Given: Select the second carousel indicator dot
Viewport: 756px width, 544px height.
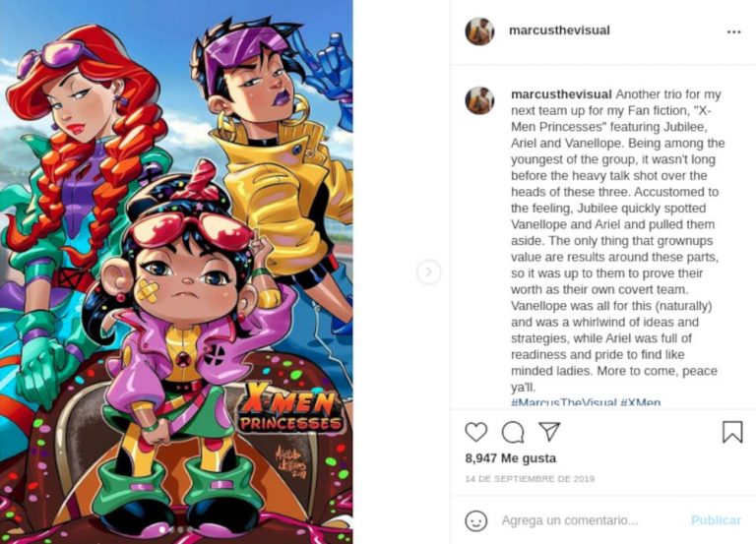Looking at the screenshot, I should [171, 530].
